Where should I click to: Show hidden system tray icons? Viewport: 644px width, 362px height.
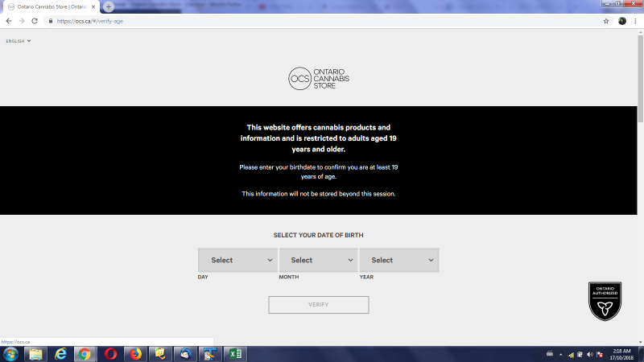(x=560, y=354)
